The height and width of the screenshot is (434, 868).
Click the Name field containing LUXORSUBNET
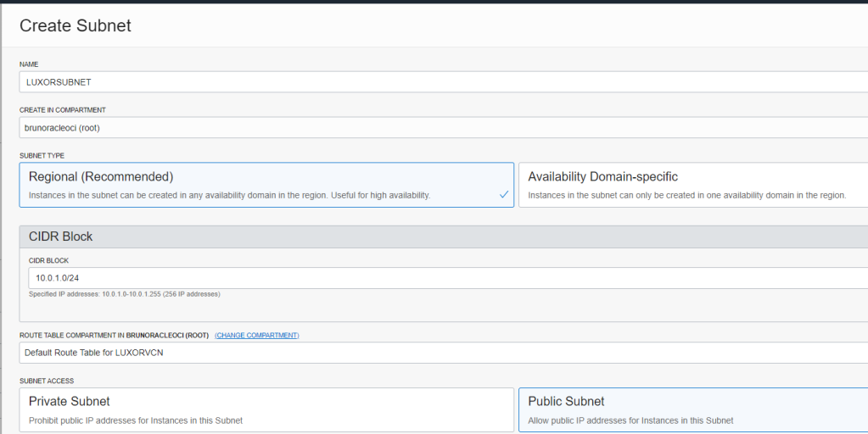pyautogui.click(x=444, y=82)
